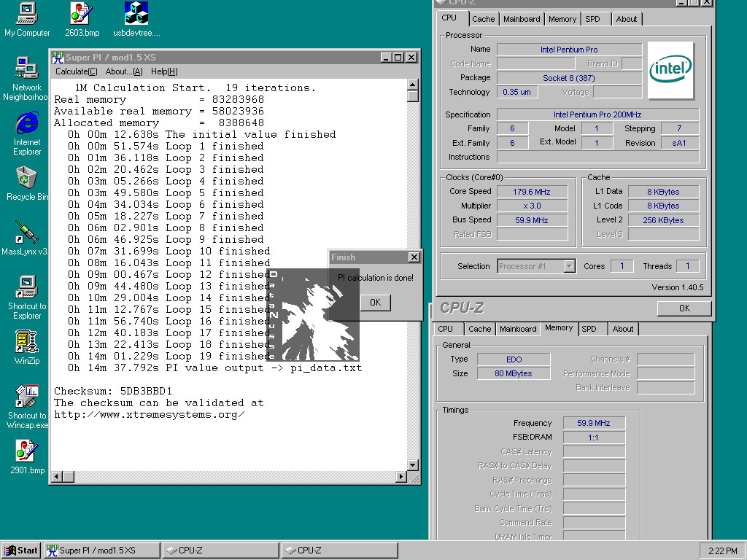Select the MassLynx v3 shortcut icon
Viewport: 747px width, 560px height.
26,238
